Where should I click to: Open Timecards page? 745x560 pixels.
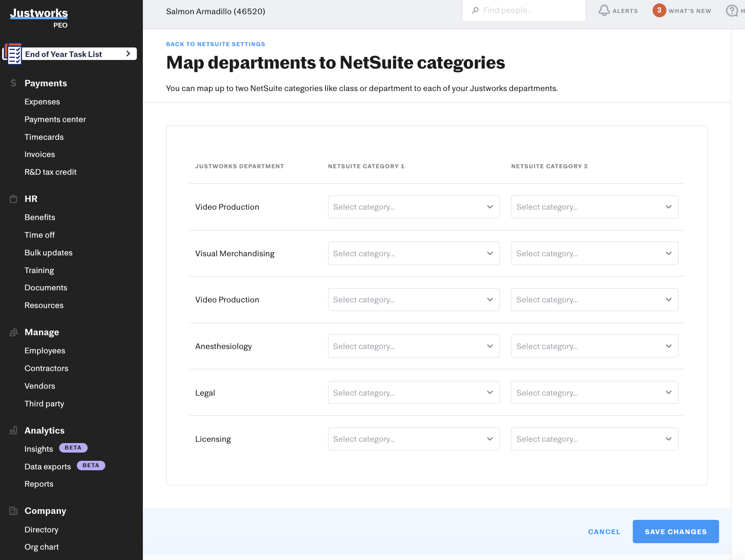(44, 137)
